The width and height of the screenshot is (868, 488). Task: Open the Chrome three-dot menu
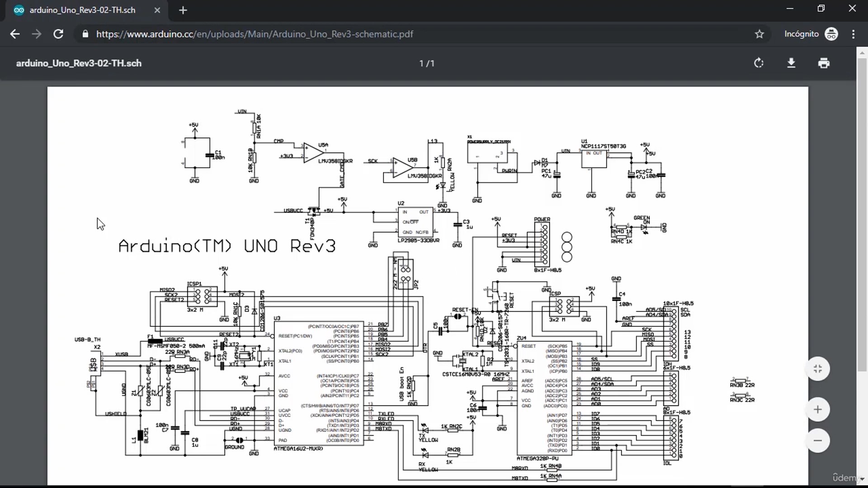click(x=854, y=34)
